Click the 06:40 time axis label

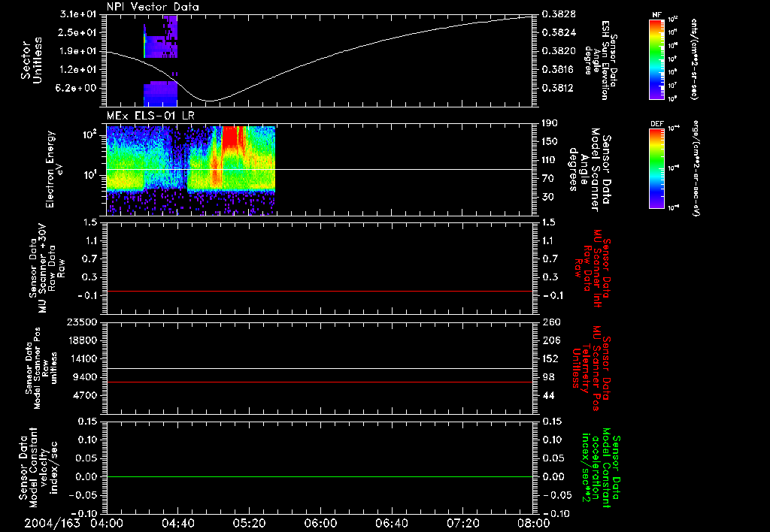(x=391, y=523)
